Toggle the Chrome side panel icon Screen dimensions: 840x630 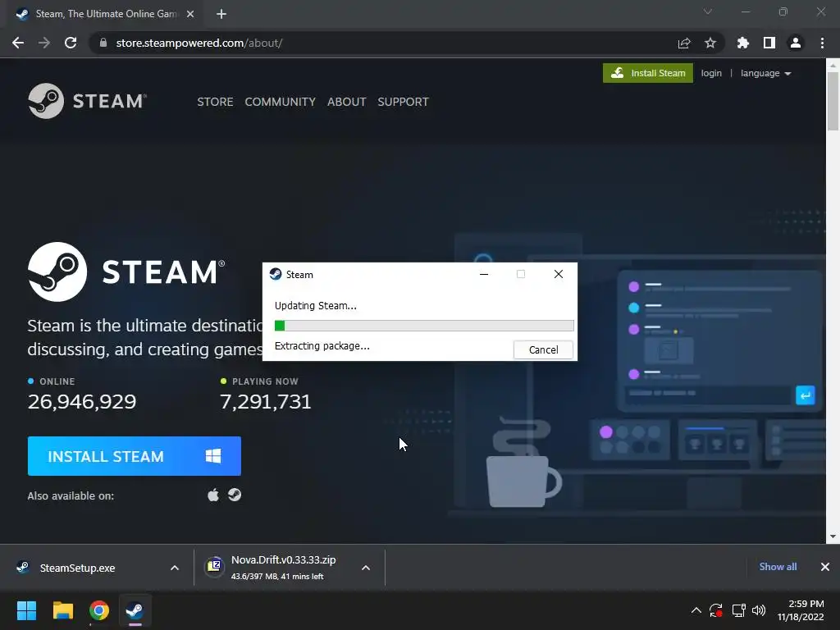coord(769,43)
